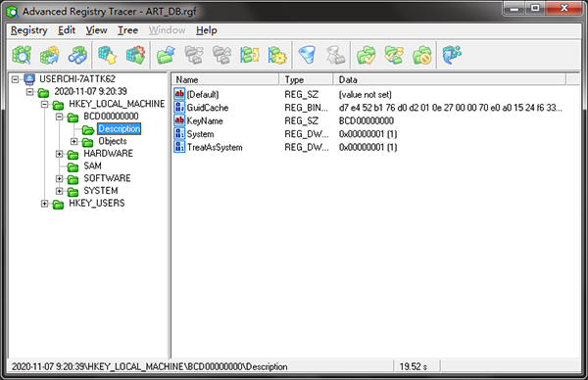Viewport: 588px width, 380px height.
Task: Click the folders with check and arrow icon
Action: coord(394,55)
